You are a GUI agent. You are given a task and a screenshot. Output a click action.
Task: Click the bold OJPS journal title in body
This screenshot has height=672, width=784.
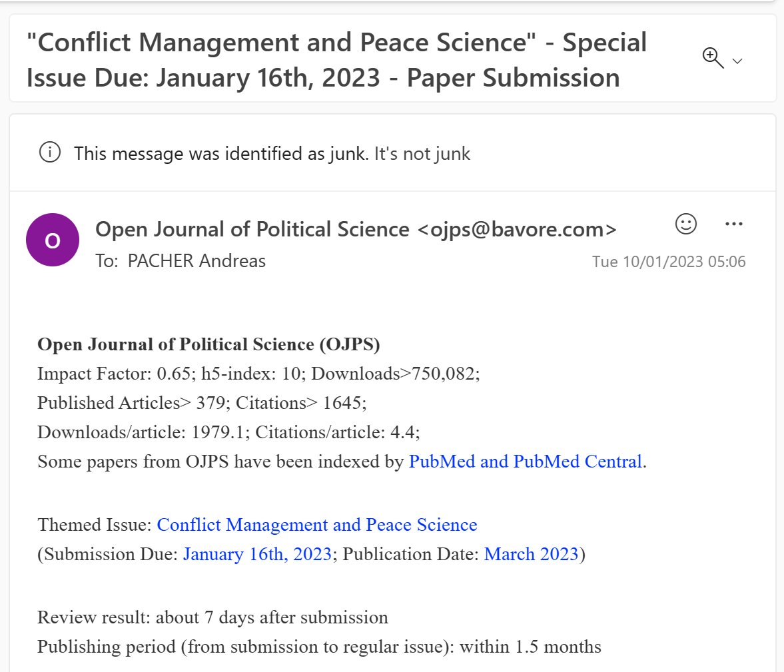pos(209,344)
